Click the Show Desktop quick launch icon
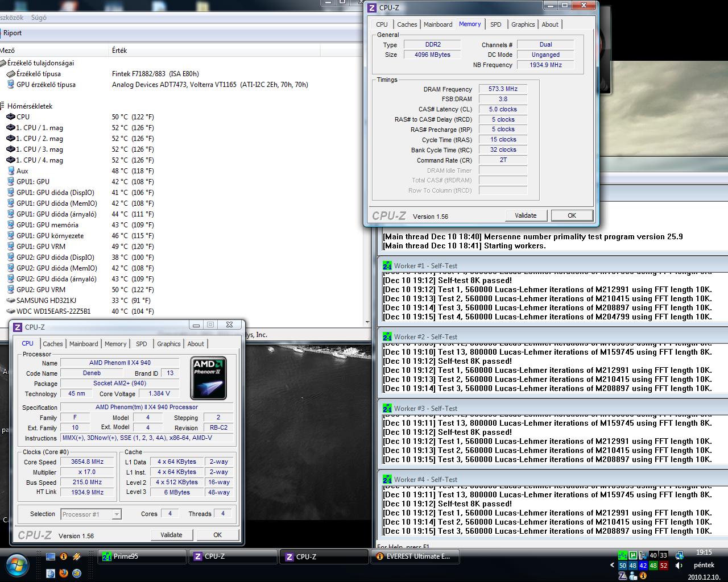This screenshot has width=728, height=582. [51, 556]
